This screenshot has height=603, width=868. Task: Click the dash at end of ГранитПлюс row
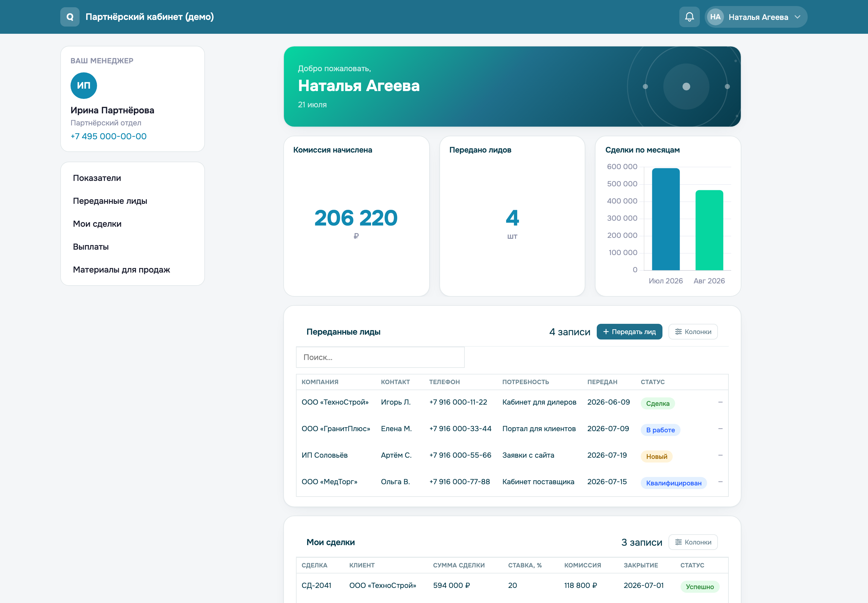(720, 429)
